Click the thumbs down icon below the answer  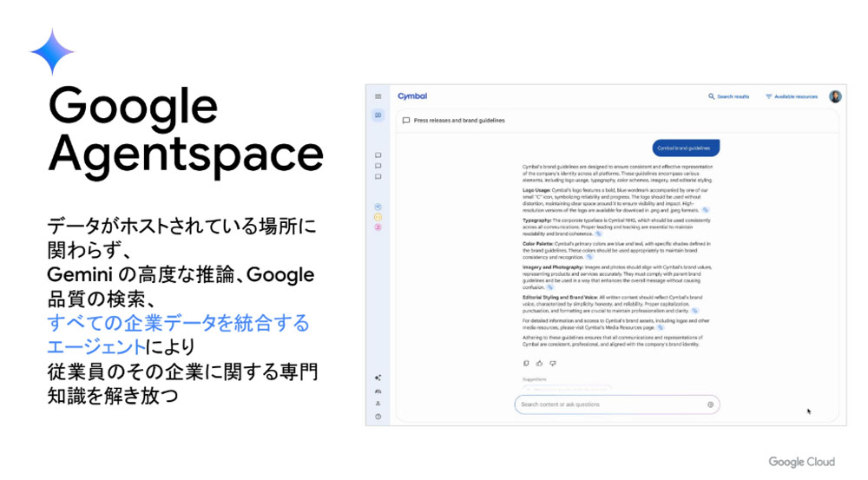click(552, 363)
